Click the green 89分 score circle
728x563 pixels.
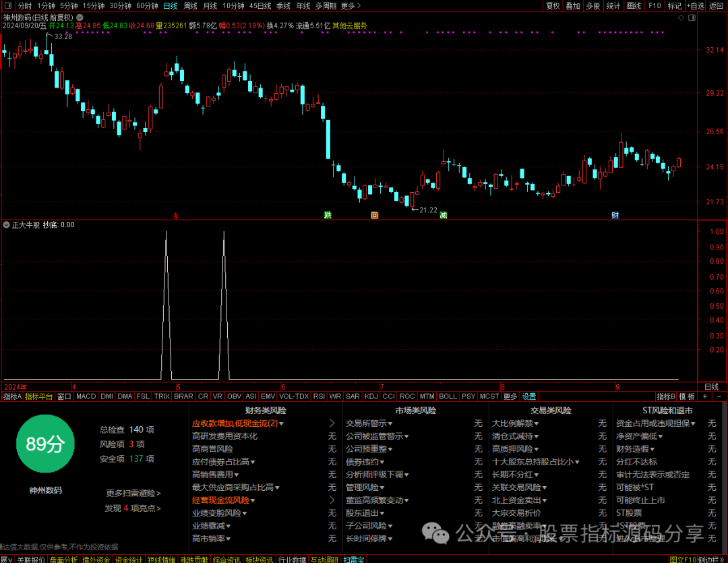pos(46,444)
